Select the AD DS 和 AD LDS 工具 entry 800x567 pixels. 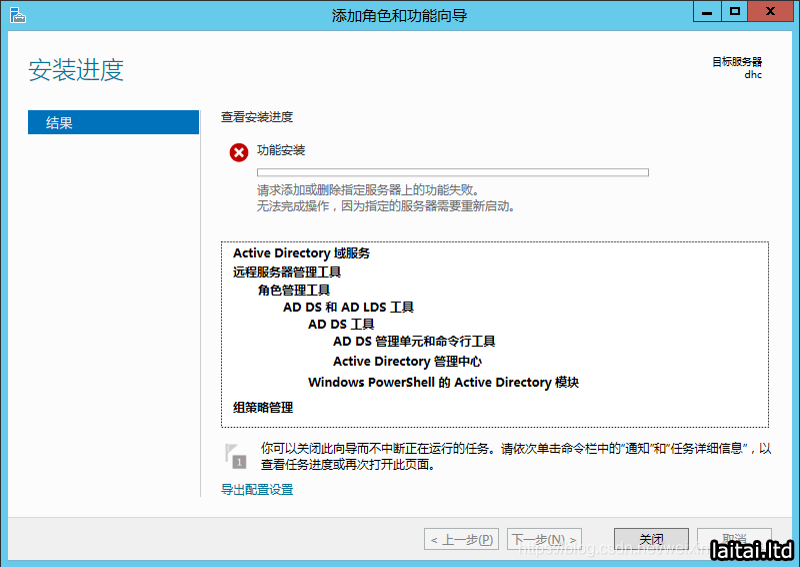tap(348, 308)
